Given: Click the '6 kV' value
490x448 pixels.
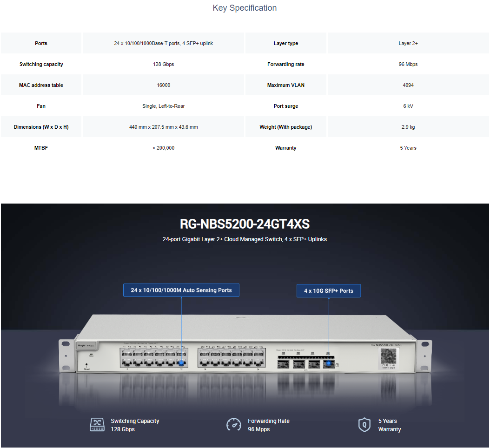Looking at the screenshot, I should [x=408, y=106].
